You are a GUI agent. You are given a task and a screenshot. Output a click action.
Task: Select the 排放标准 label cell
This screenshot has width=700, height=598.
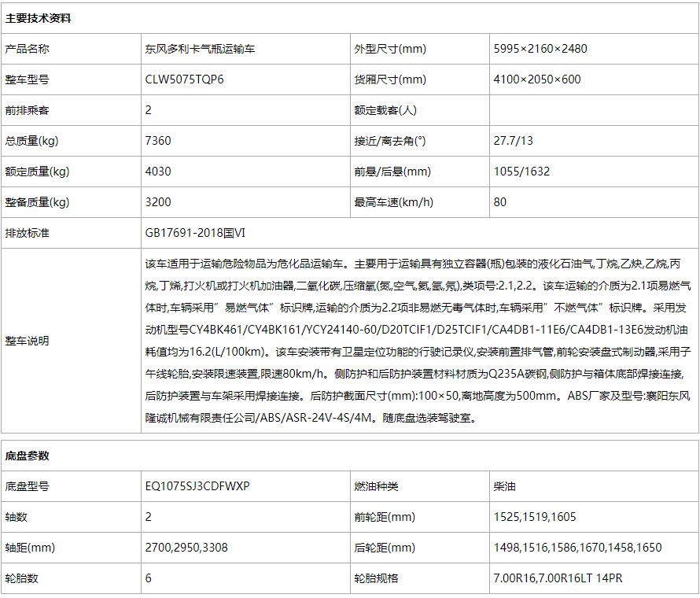tap(71, 233)
